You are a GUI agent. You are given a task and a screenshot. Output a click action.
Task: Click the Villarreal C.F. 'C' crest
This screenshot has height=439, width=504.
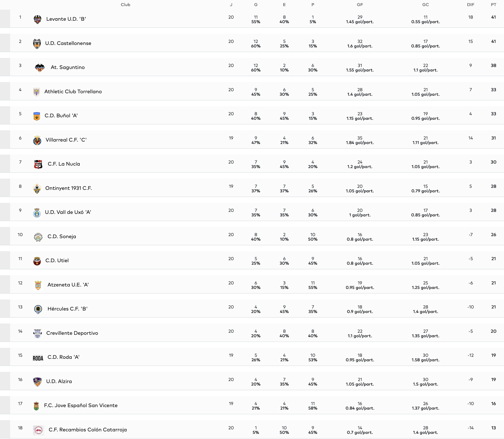[x=37, y=140]
